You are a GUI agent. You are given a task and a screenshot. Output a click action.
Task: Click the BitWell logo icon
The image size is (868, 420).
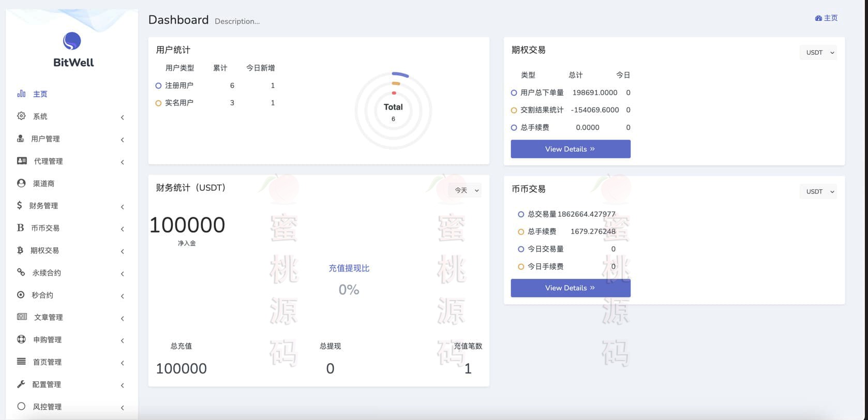coord(72,41)
